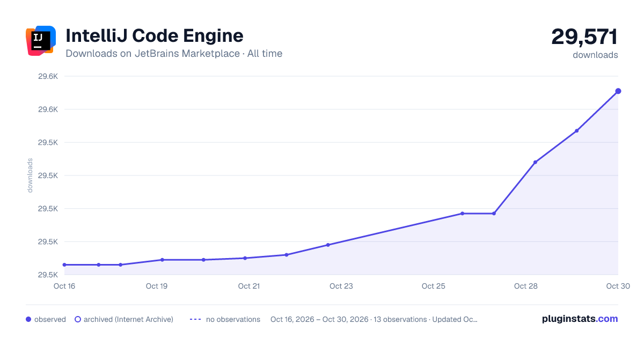The height and width of the screenshot is (338, 644).
Task: Click the 'Oct 28' x-axis label
Action: coord(526,286)
